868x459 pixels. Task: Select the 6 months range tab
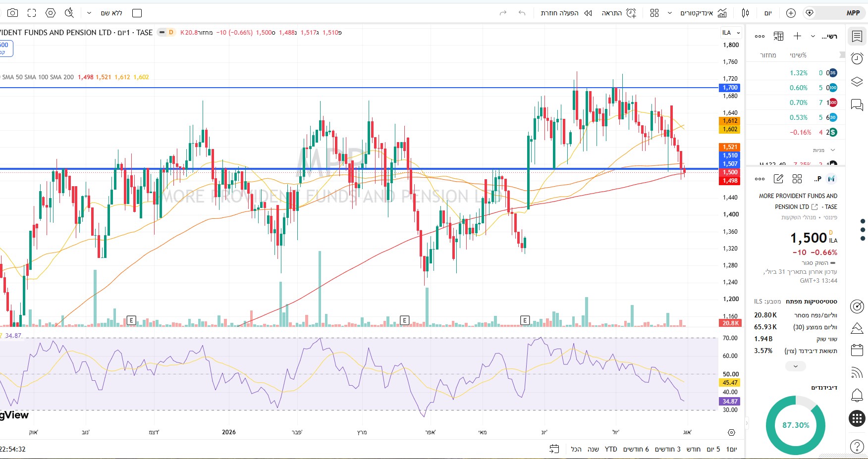[636, 449]
